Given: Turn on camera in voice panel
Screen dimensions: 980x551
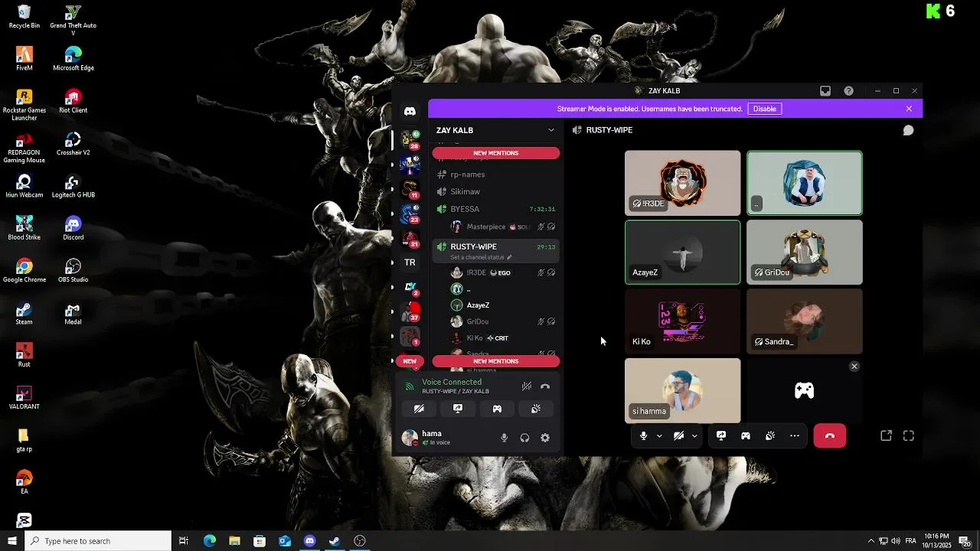Looking at the screenshot, I should tap(419, 409).
